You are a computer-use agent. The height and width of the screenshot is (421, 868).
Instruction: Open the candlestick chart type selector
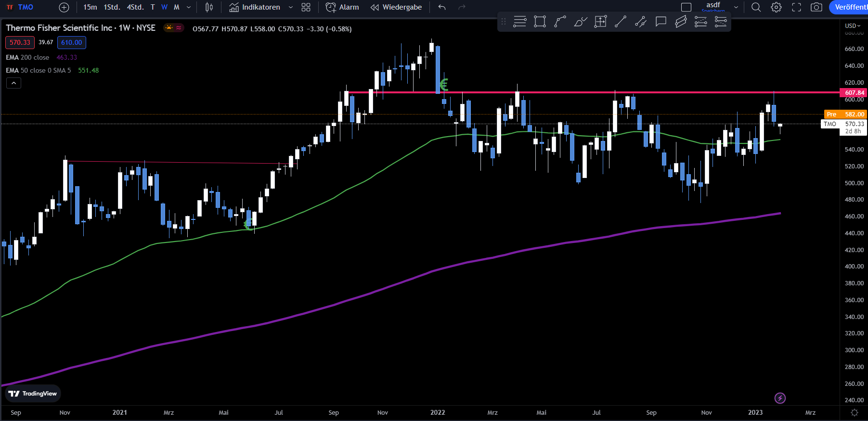coord(209,7)
